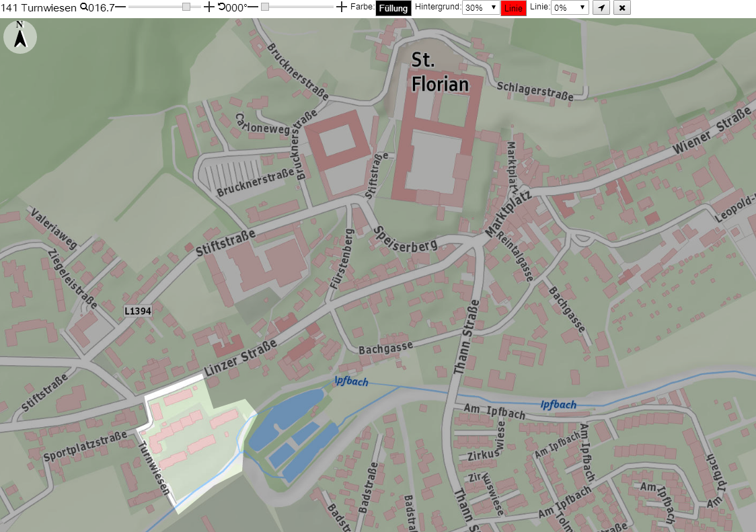
Task: Click the black Füllung color button
Action: point(393,8)
